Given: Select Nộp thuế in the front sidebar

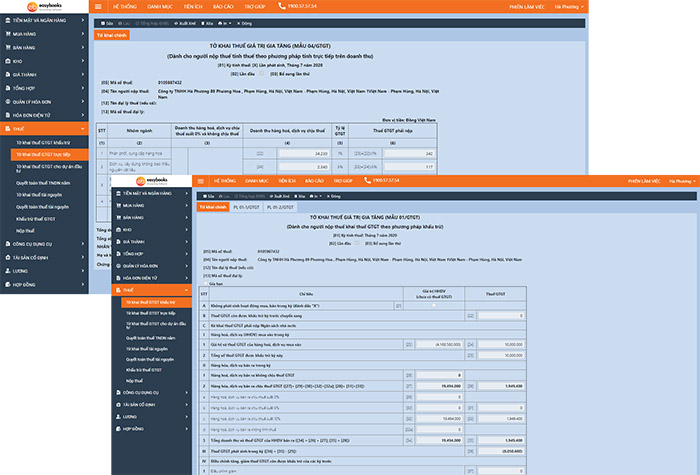Looking at the screenshot, I should [134, 381].
